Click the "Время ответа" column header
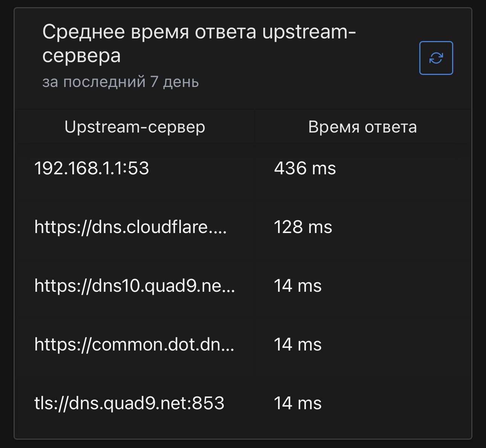Screen dimensions: 486x448 pyautogui.click(x=362, y=127)
